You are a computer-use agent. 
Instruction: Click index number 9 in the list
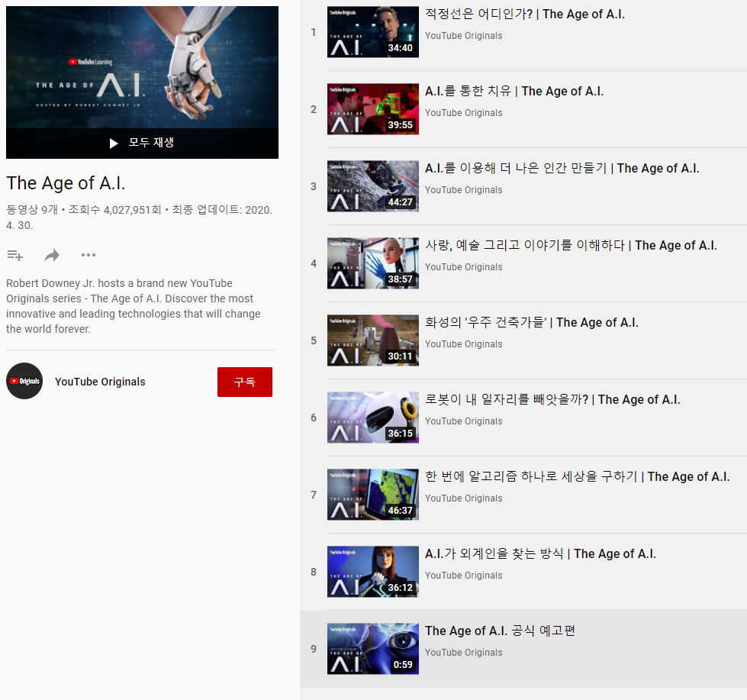pyautogui.click(x=314, y=649)
